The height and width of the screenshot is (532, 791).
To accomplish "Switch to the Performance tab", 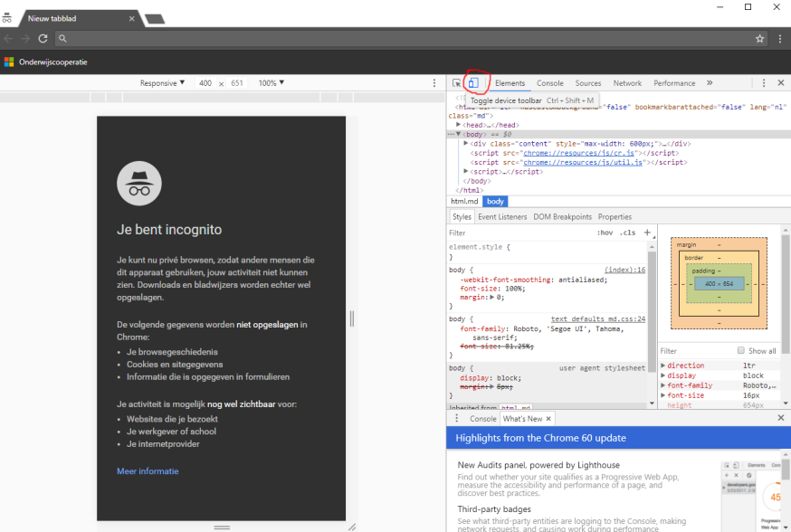I will pos(674,83).
